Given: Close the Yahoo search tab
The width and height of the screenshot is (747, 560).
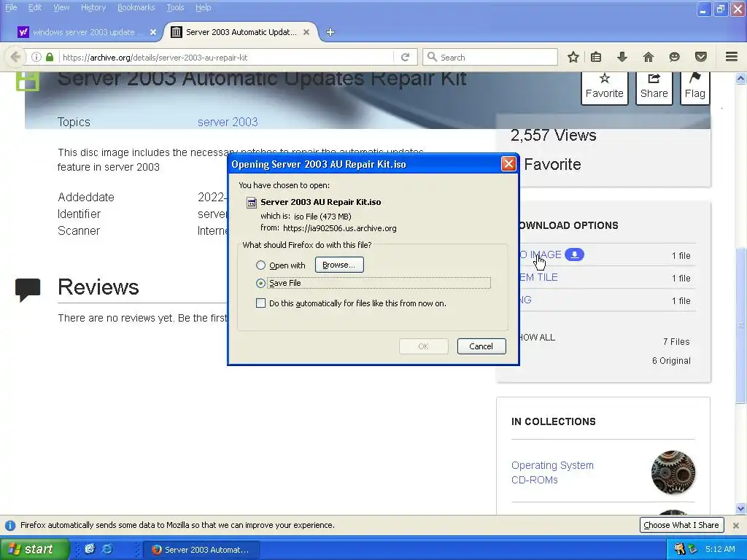Looking at the screenshot, I should point(153,32).
